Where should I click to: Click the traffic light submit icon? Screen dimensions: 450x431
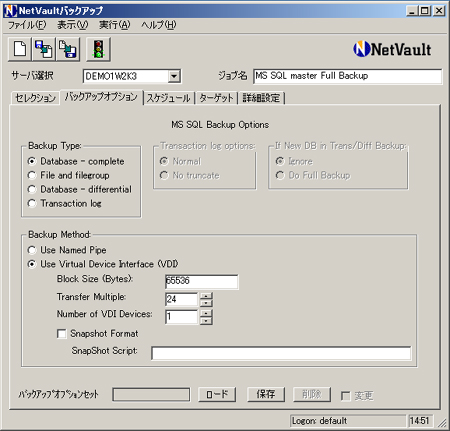pos(98,49)
